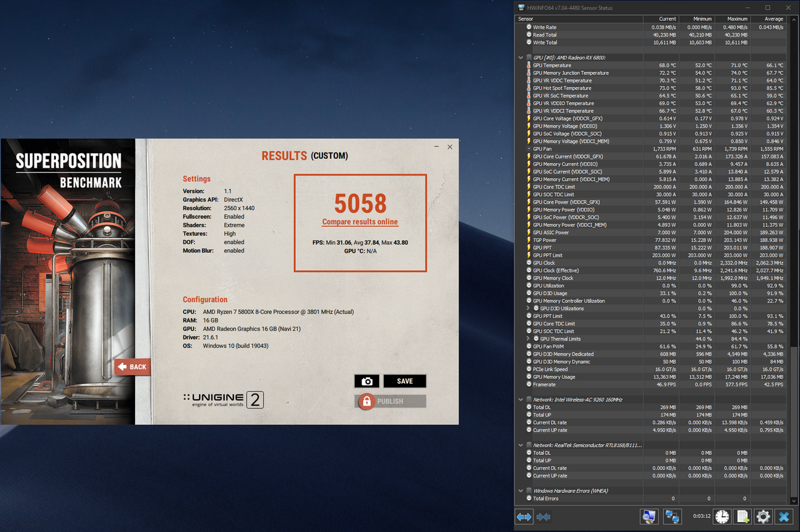Open Compare results online link
The width and height of the screenshot is (800, 532).
pyautogui.click(x=360, y=222)
